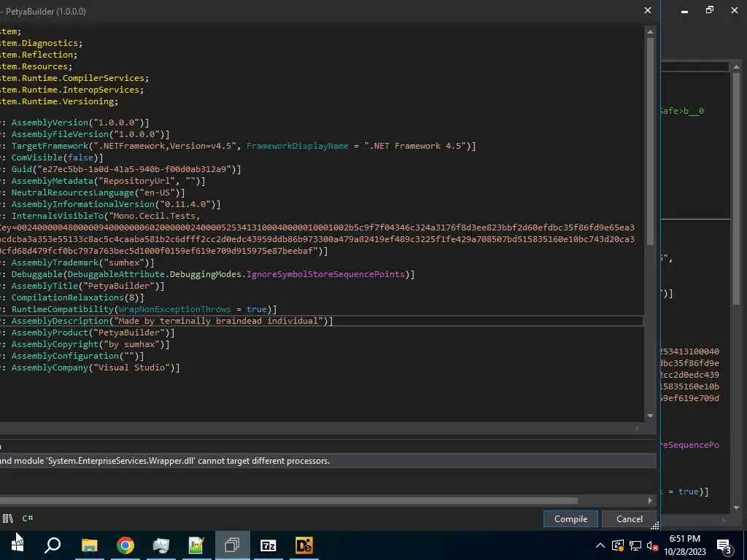Click the ComVisible(false) line
The image size is (747, 560).
pos(52,157)
